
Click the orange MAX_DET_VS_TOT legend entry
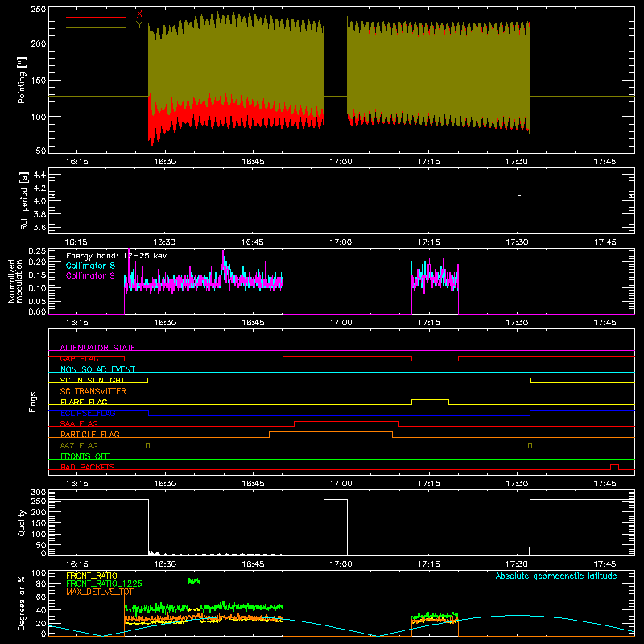100,592
